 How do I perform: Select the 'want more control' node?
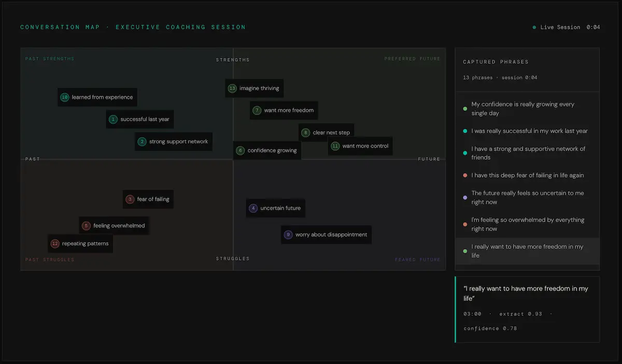(x=361, y=146)
